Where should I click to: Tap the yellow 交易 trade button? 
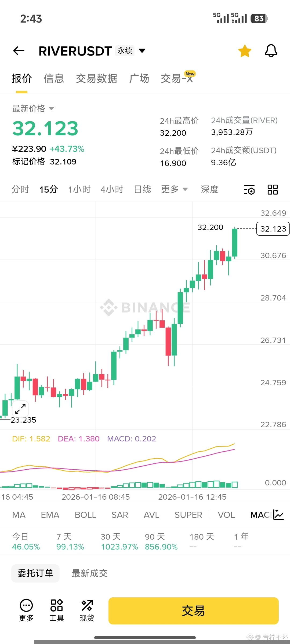click(193, 611)
